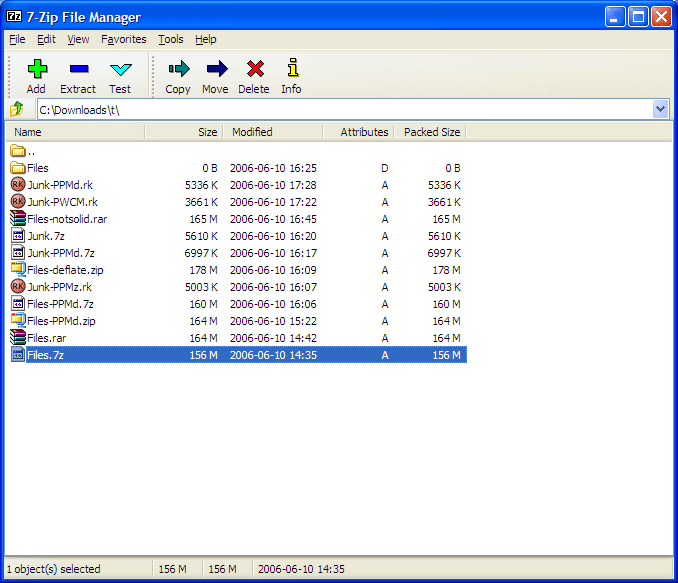The image size is (678, 583).
Task: Click the Junk-PPMd.7z file icon
Action: (18, 253)
